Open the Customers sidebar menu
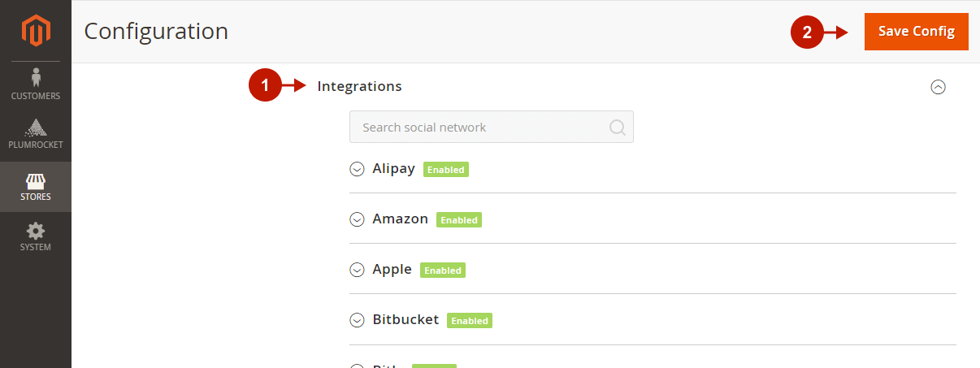The height and width of the screenshot is (368, 980). pyautogui.click(x=36, y=85)
